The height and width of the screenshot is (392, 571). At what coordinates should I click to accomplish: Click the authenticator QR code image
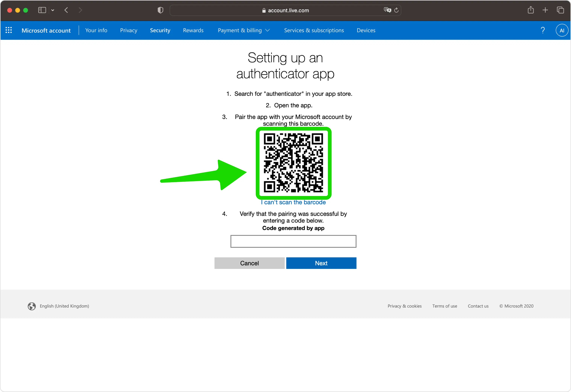coord(293,163)
